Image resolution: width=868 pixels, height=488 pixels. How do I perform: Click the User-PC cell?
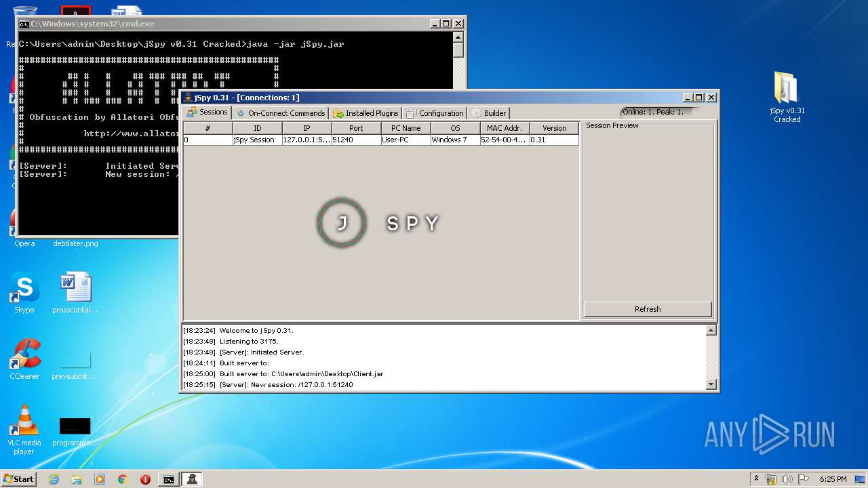(406, 140)
